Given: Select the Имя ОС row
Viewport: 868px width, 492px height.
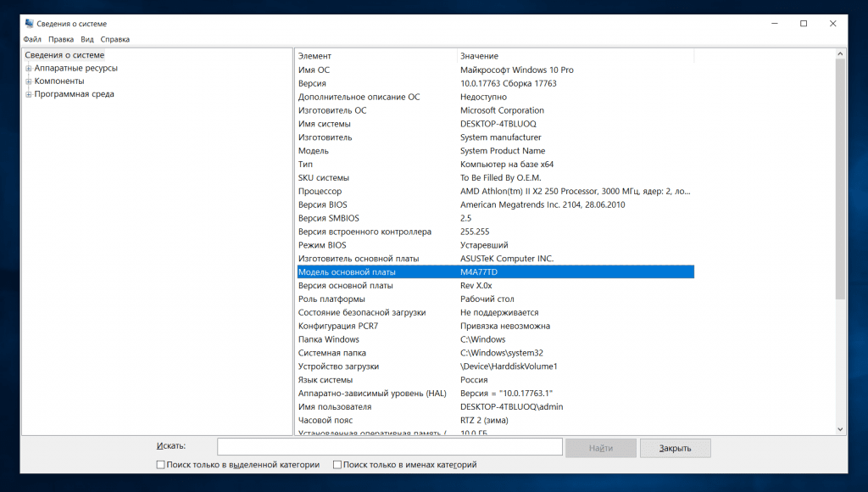Looking at the screenshot, I should 495,70.
